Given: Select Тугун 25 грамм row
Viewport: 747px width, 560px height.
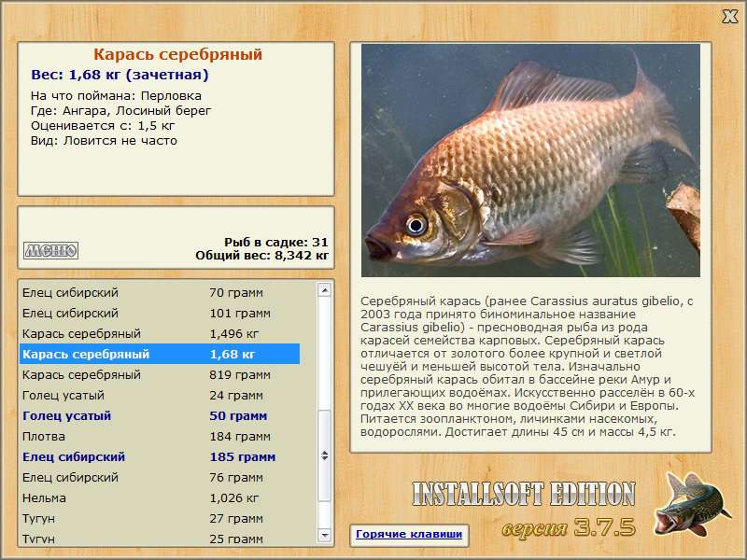Looking at the screenshot, I should pos(160,539).
